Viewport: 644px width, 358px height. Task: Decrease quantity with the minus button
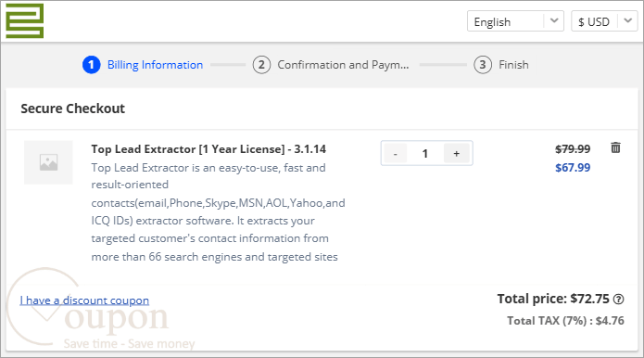pos(395,154)
